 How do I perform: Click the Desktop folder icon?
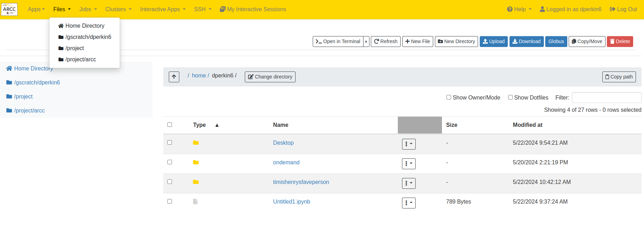coord(196,143)
